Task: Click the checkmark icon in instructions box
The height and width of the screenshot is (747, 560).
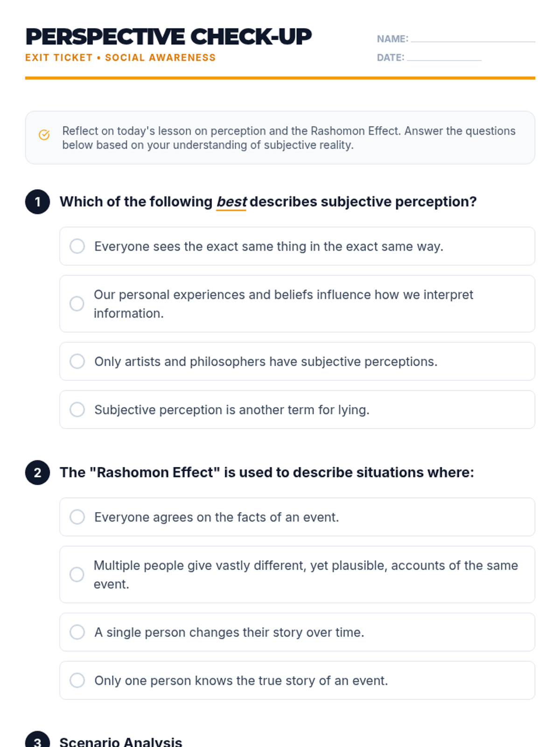Action: [44, 135]
